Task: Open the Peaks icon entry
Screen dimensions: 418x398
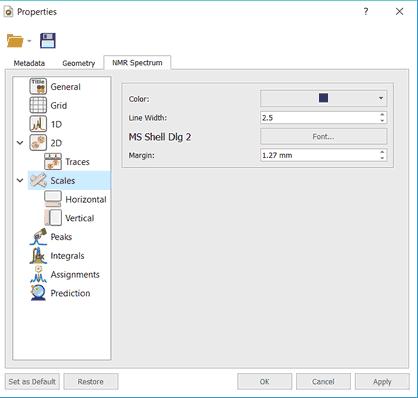Action: 38,237
